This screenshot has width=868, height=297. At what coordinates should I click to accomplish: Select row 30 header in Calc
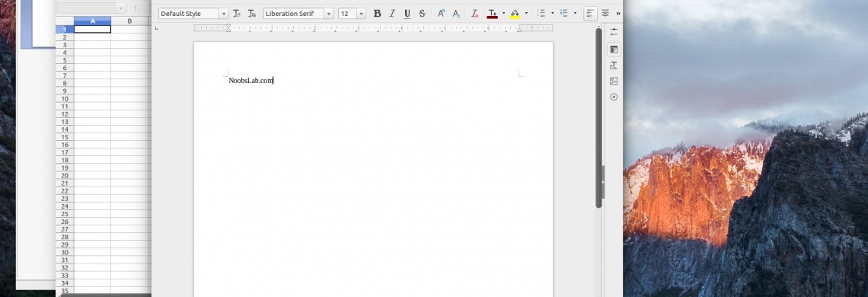point(65,252)
